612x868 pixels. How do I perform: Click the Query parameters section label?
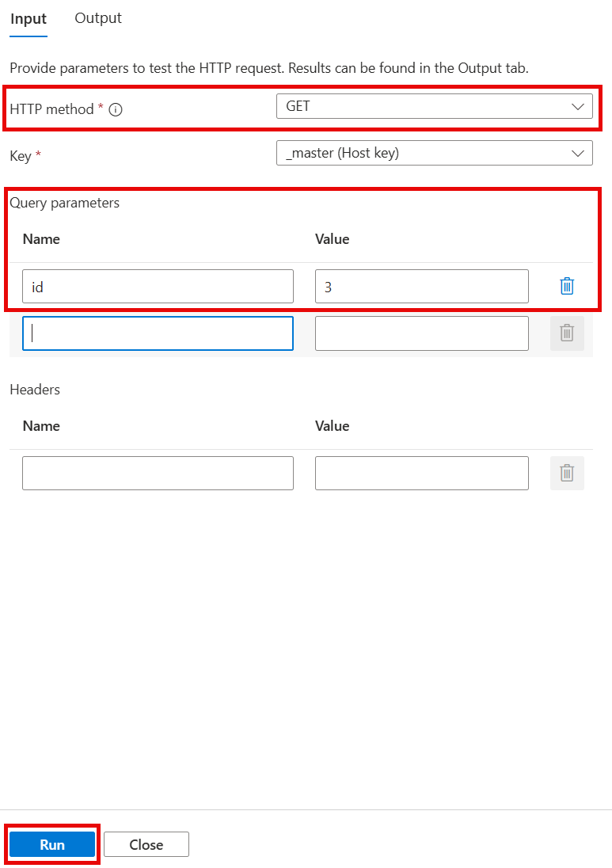[65, 203]
